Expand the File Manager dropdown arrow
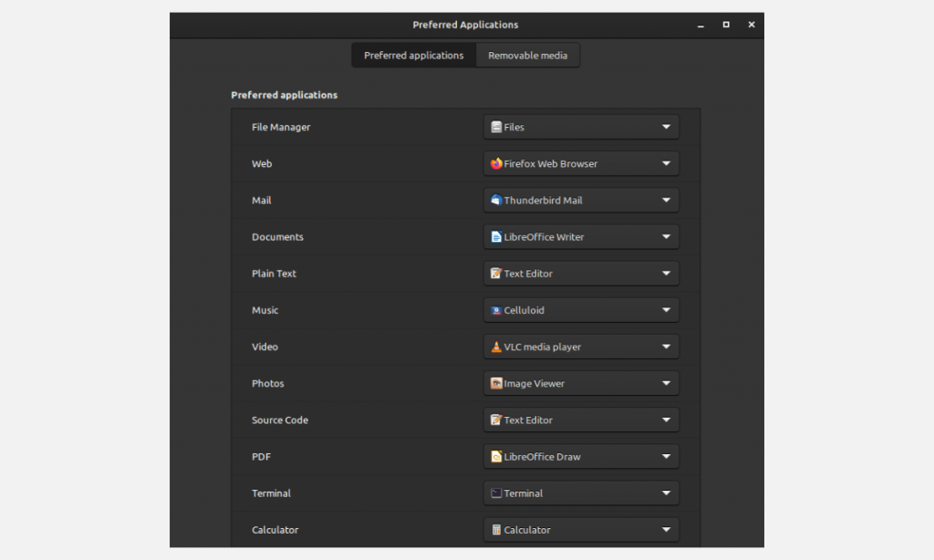Screen dimensions: 934x560 pos(666,127)
